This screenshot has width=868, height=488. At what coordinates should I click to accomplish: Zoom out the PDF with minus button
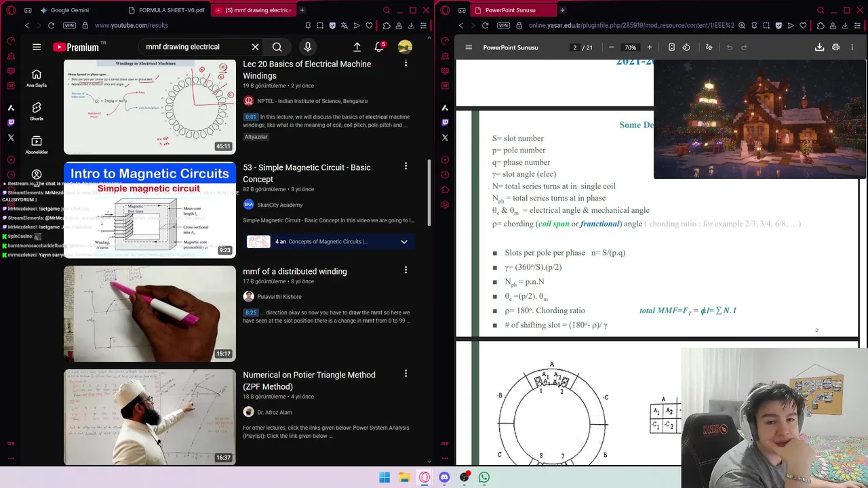click(x=611, y=47)
